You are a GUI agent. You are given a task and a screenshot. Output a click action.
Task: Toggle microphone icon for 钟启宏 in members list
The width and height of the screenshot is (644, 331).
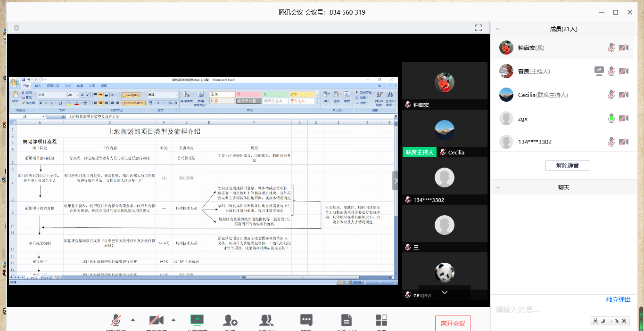coord(611,48)
